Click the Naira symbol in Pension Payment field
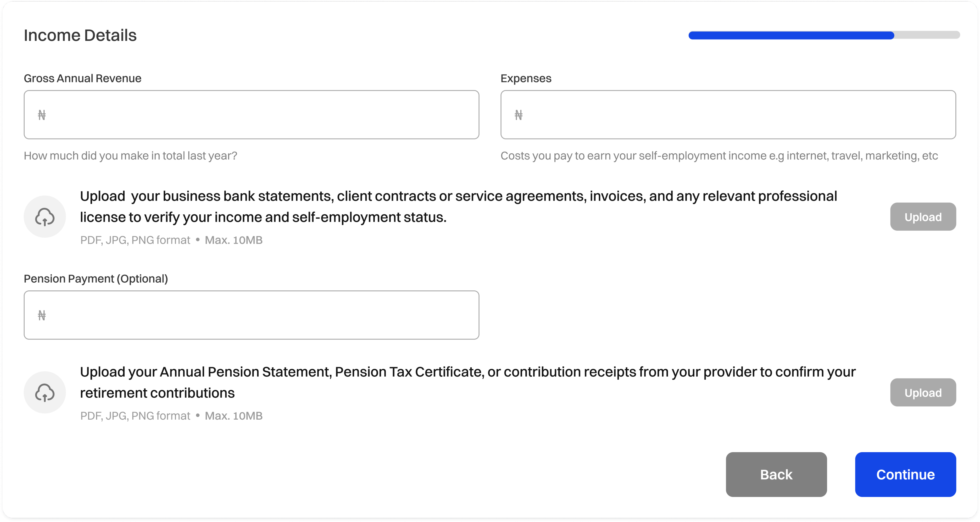Image resolution: width=980 pixels, height=522 pixels. click(42, 315)
